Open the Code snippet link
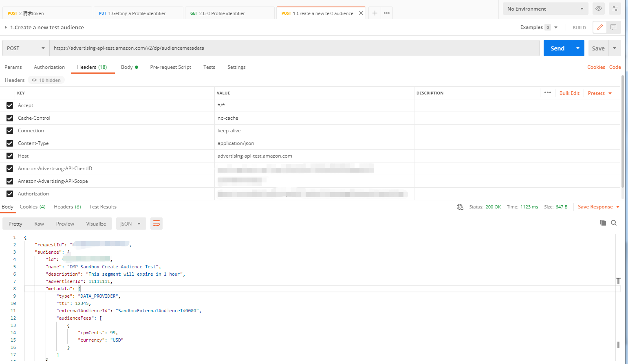The image size is (628, 364). 615,67
